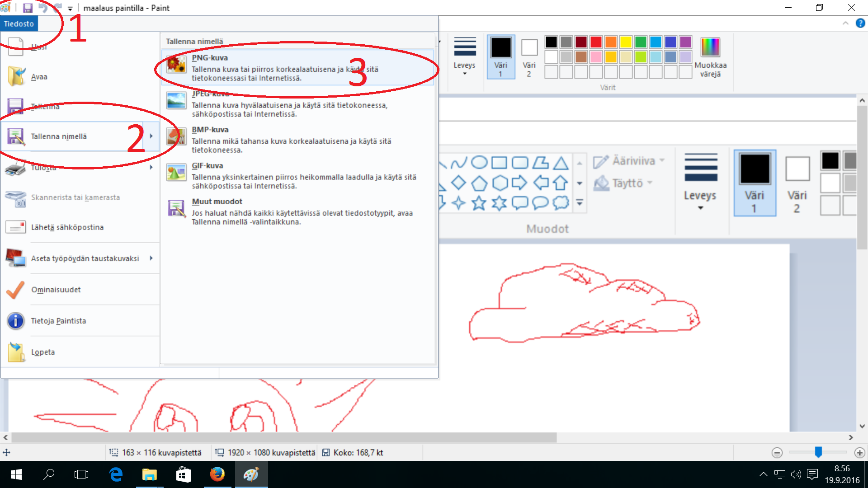This screenshot has height=488, width=868.
Task: Expand Tulosta submenu arrow
Action: pos(151,167)
